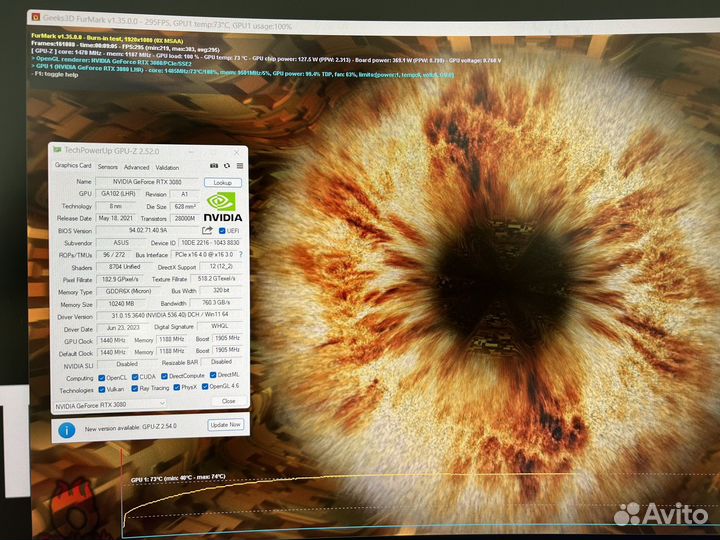This screenshot has height=540, width=720.
Task: Click the Die Size value 628 mm²
Action: 186,207
